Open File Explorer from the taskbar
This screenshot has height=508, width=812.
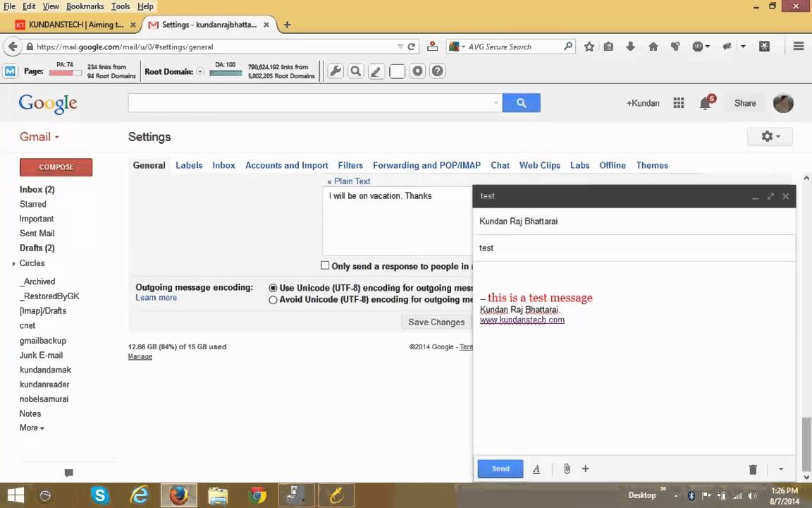(x=218, y=496)
